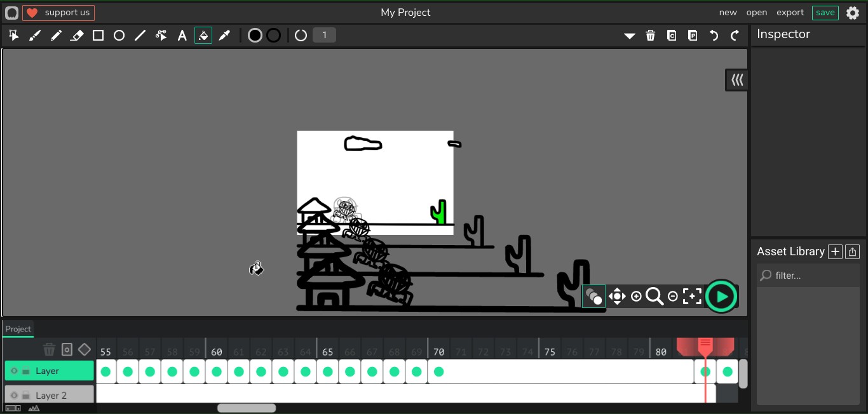Choose the Path Cursor tool
The height and width of the screenshot is (414, 868).
coord(161,36)
